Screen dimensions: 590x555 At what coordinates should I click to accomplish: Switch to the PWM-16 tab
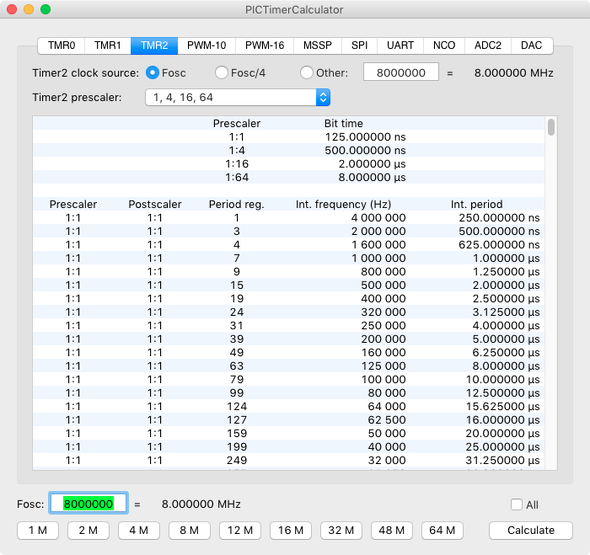[x=265, y=46]
